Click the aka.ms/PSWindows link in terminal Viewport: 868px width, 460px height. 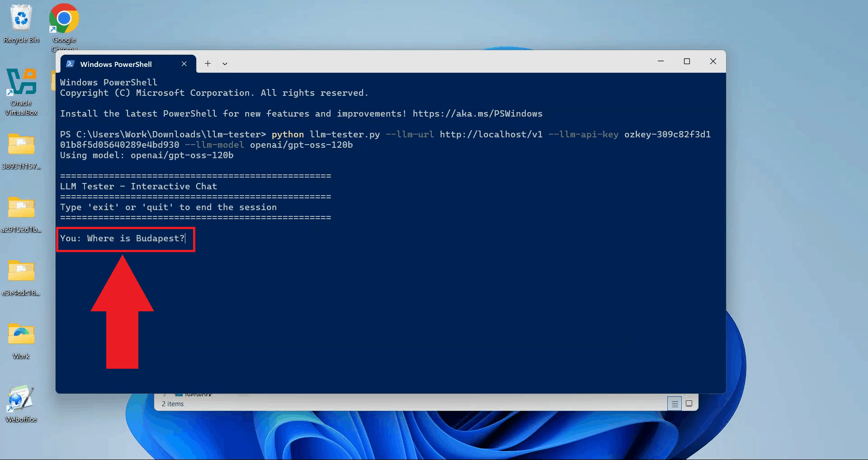(x=477, y=114)
